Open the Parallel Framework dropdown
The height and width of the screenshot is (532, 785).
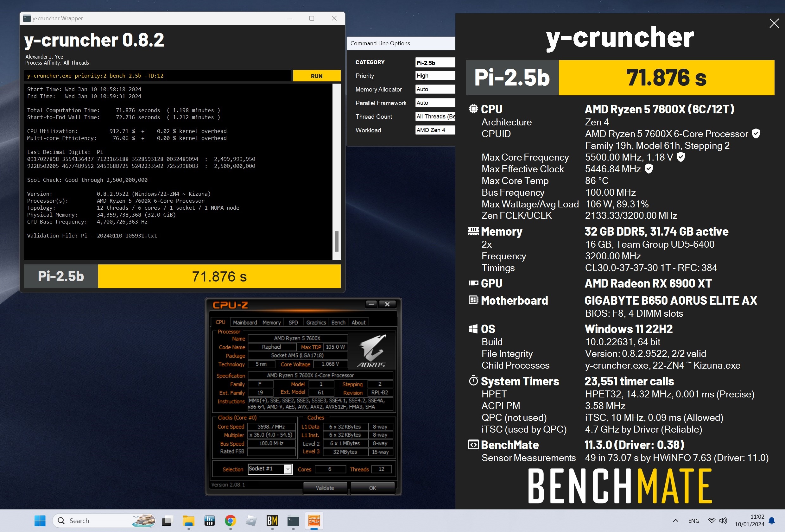click(435, 103)
